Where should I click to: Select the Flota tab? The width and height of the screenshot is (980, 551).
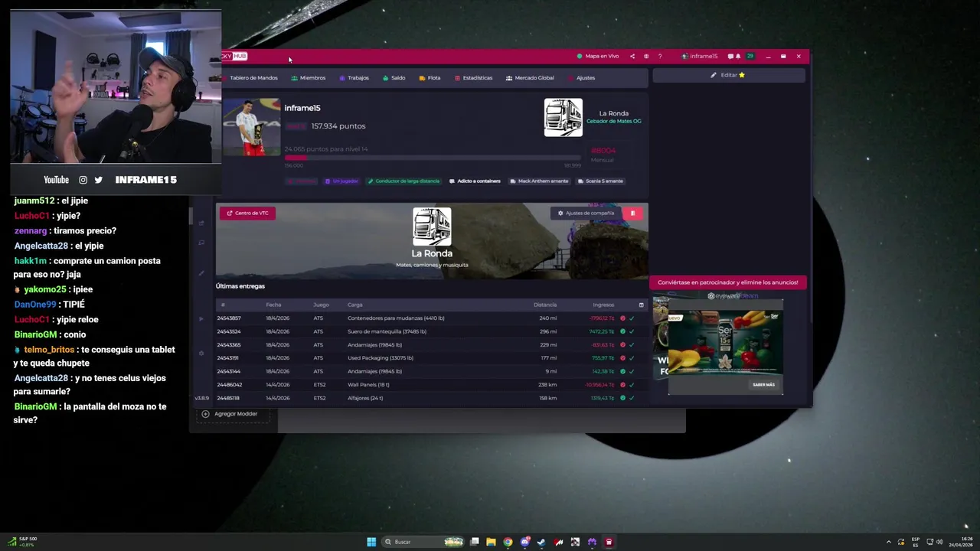pyautogui.click(x=430, y=77)
